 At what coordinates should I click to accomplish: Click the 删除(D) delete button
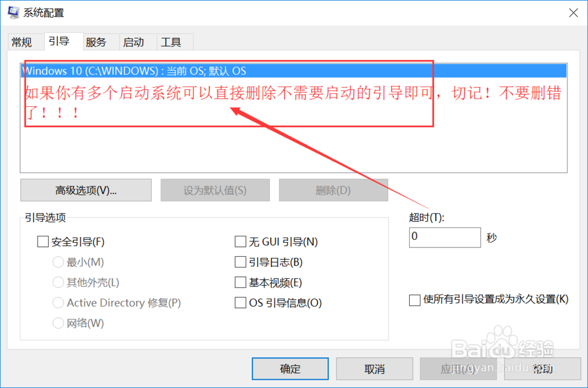333,190
